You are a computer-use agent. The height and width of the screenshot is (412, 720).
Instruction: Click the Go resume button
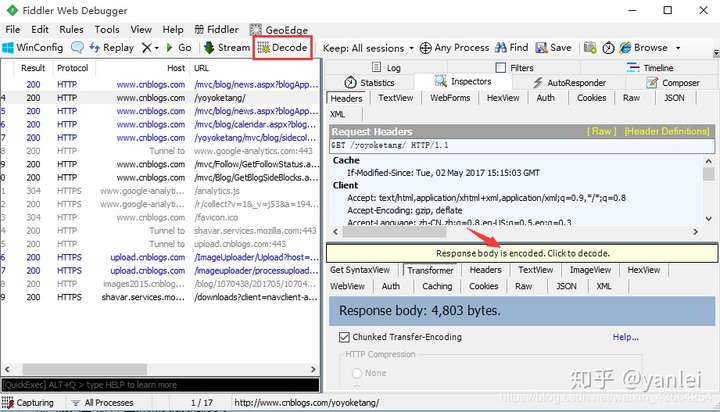(x=179, y=48)
